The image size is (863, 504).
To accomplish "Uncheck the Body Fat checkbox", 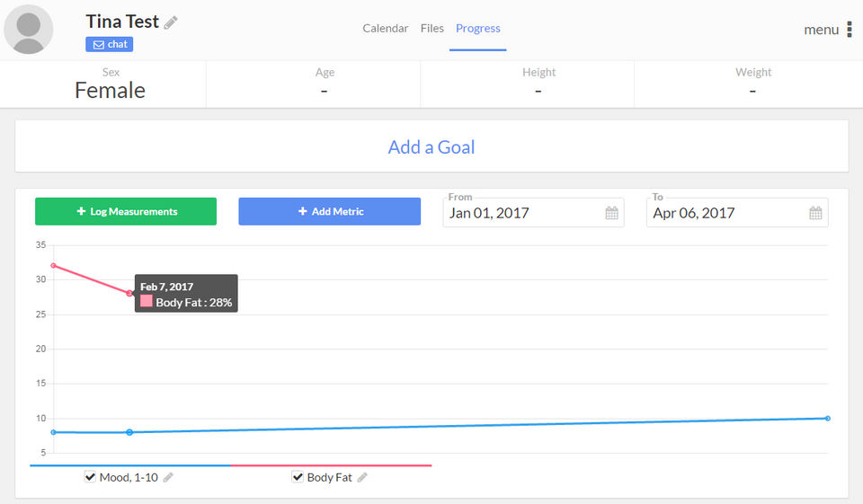I will tap(298, 477).
